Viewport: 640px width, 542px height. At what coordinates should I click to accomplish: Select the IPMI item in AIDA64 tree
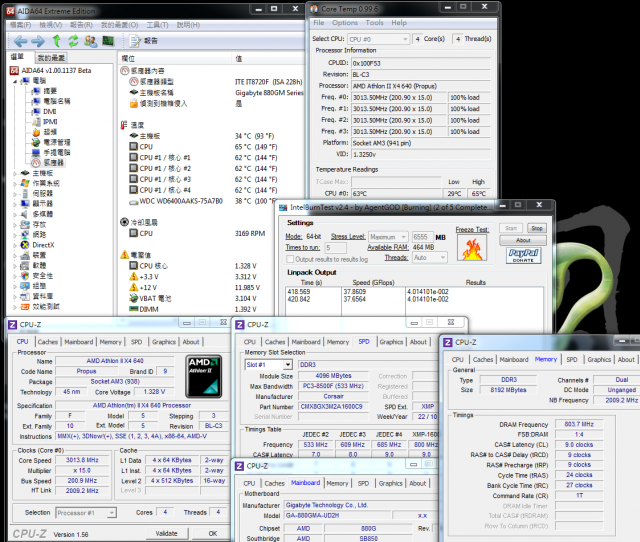pos(45,122)
